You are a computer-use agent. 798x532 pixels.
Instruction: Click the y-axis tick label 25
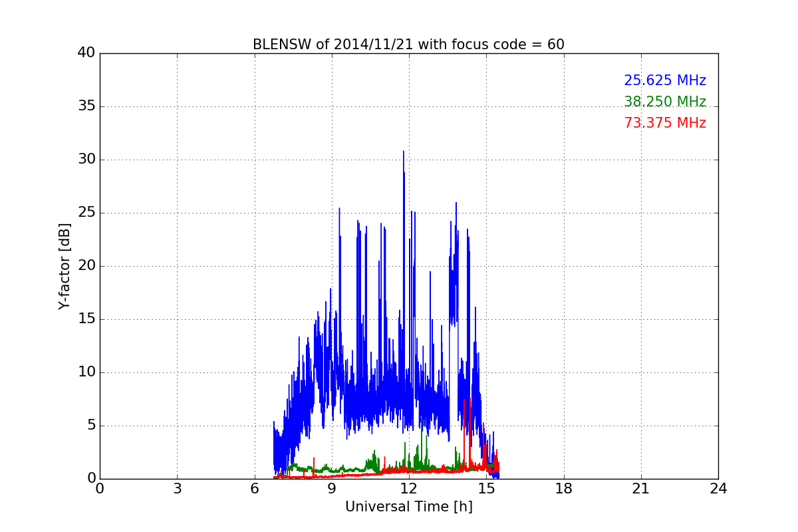tap(86, 213)
